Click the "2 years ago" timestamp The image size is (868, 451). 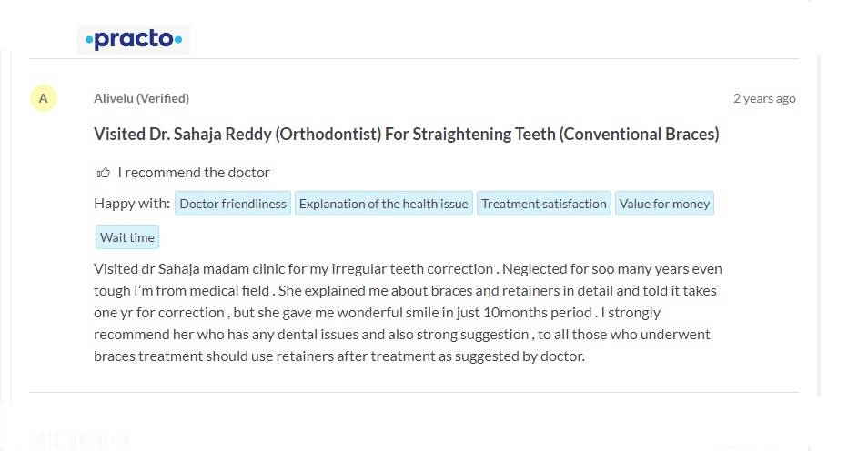click(764, 98)
